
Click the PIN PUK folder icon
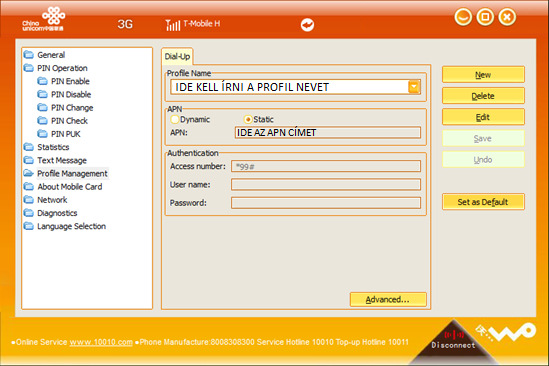[x=42, y=134]
